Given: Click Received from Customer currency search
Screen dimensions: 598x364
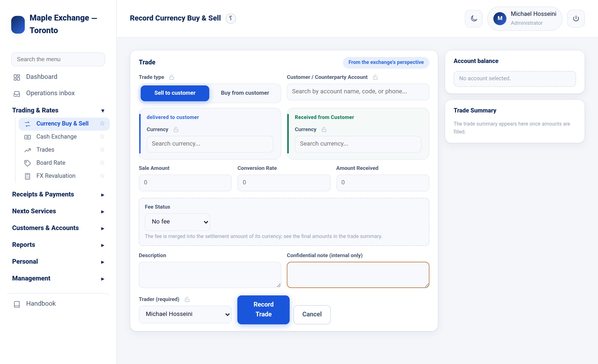Looking at the screenshot, I should click(358, 144).
